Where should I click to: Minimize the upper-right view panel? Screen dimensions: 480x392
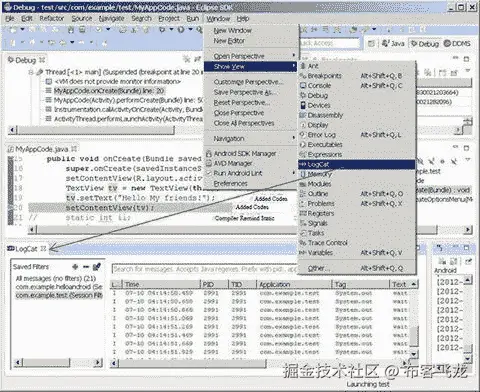tap(455, 58)
